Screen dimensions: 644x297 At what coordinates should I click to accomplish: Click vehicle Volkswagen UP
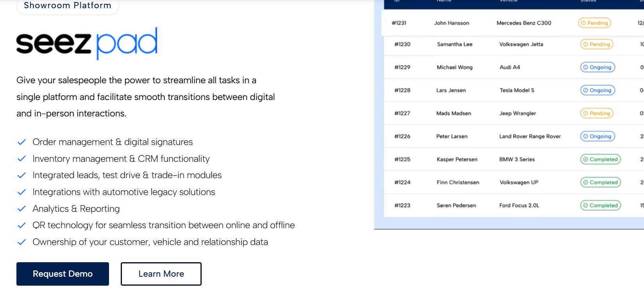pyautogui.click(x=519, y=182)
